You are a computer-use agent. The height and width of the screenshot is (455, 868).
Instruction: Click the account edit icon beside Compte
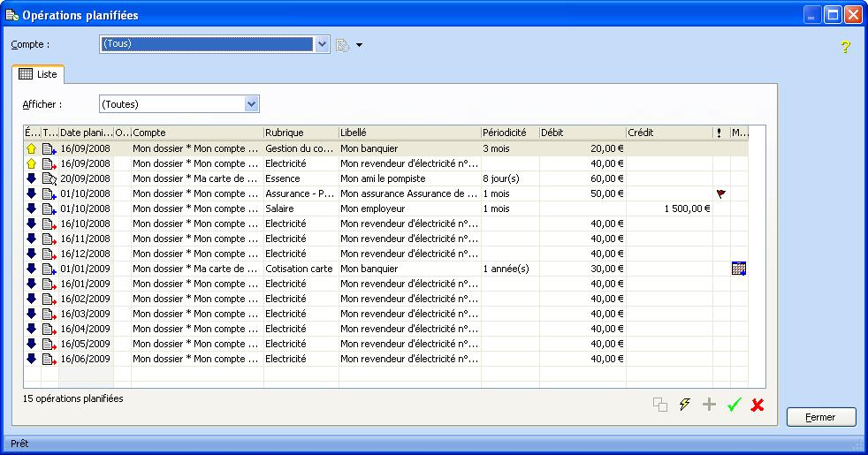[x=343, y=45]
